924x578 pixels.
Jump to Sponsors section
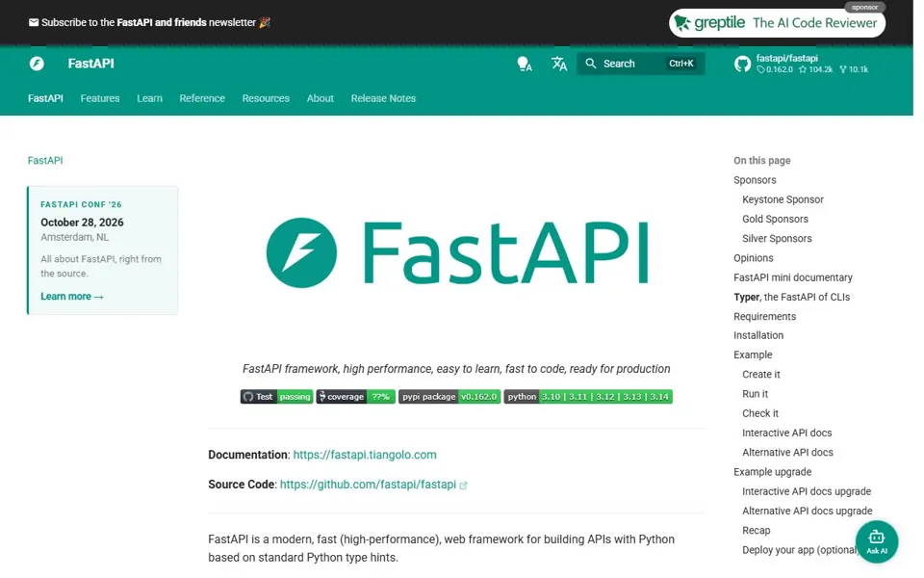[x=755, y=180]
